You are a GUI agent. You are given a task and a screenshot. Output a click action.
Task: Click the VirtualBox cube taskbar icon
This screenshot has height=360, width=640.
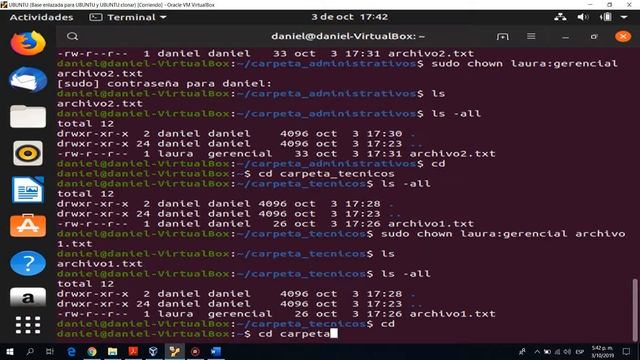click(x=153, y=351)
